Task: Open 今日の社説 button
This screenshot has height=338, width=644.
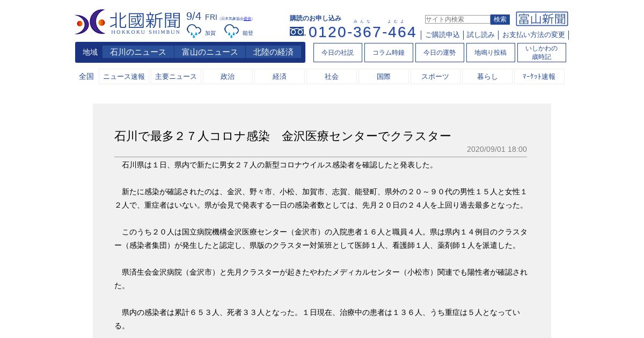Action: pos(338,53)
